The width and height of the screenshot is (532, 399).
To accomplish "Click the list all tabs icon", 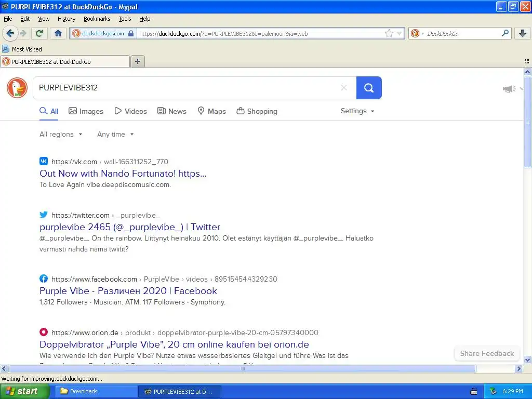I will coord(527,61).
